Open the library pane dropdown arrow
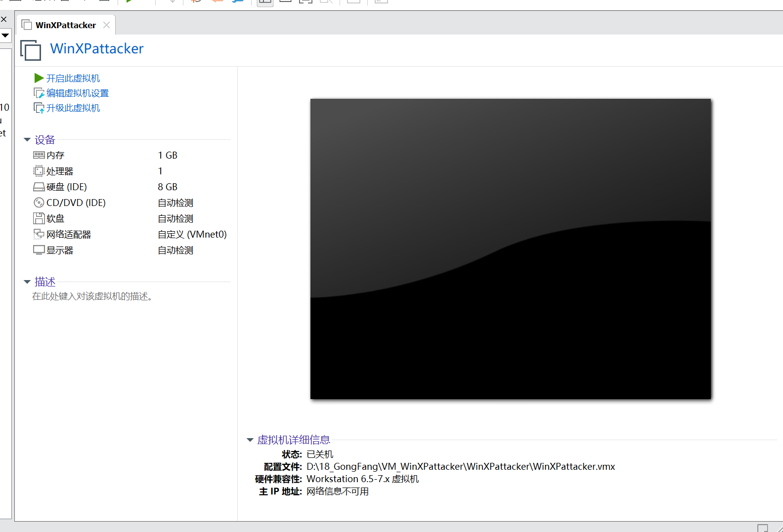This screenshot has width=783, height=532. (5, 36)
